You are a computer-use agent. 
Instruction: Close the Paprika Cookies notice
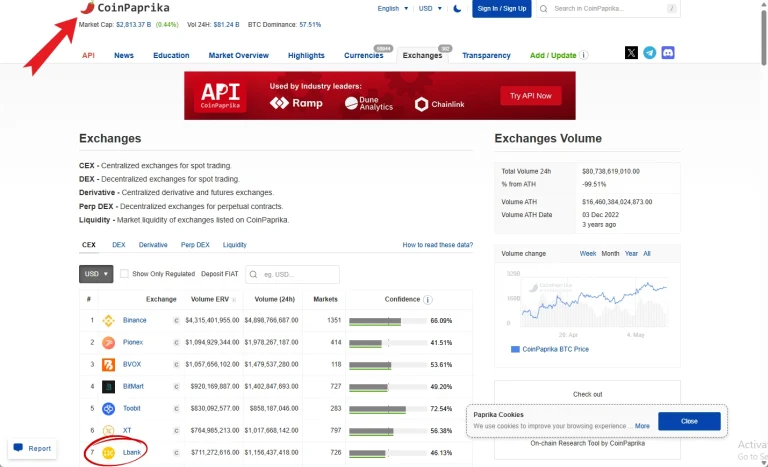(x=689, y=421)
